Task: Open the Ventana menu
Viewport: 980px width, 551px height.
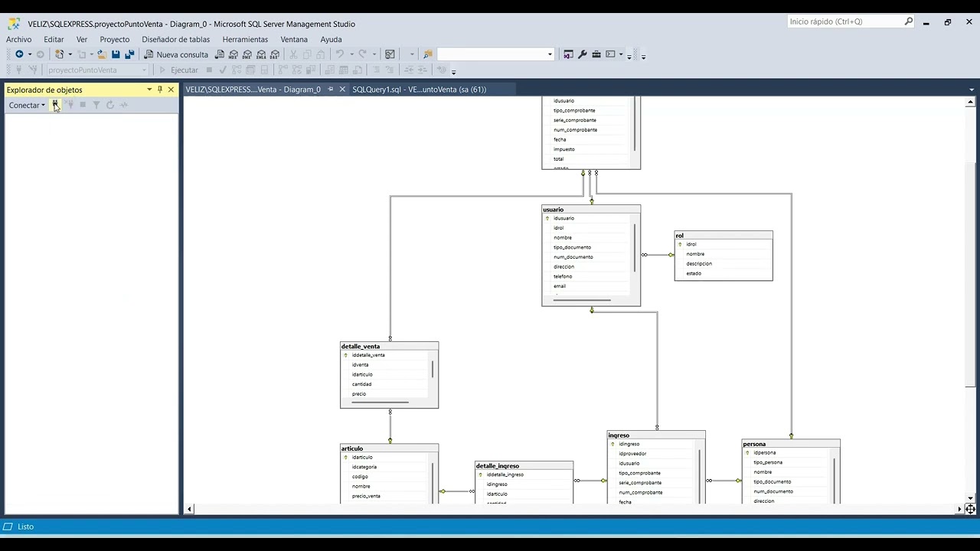Action: point(294,39)
